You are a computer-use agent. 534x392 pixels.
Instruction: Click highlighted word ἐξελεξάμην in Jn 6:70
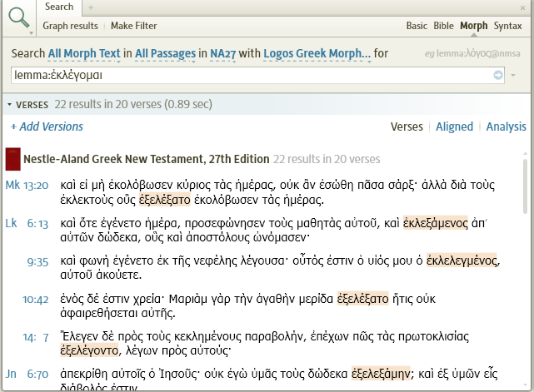tap(381, 374)
